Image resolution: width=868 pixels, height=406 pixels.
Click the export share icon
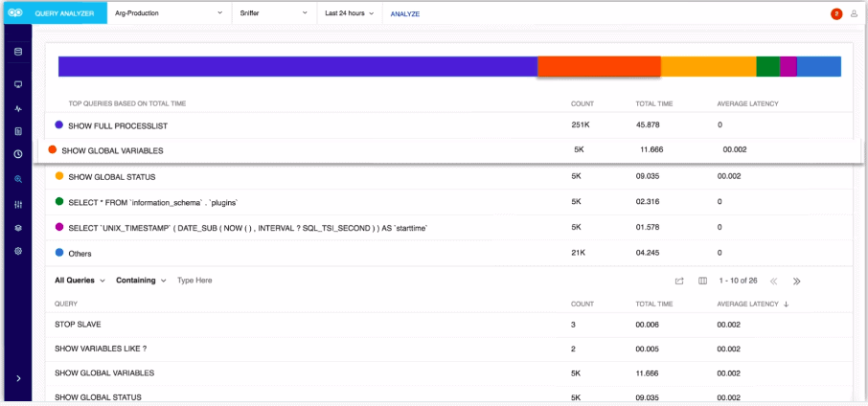click(679, 281)
